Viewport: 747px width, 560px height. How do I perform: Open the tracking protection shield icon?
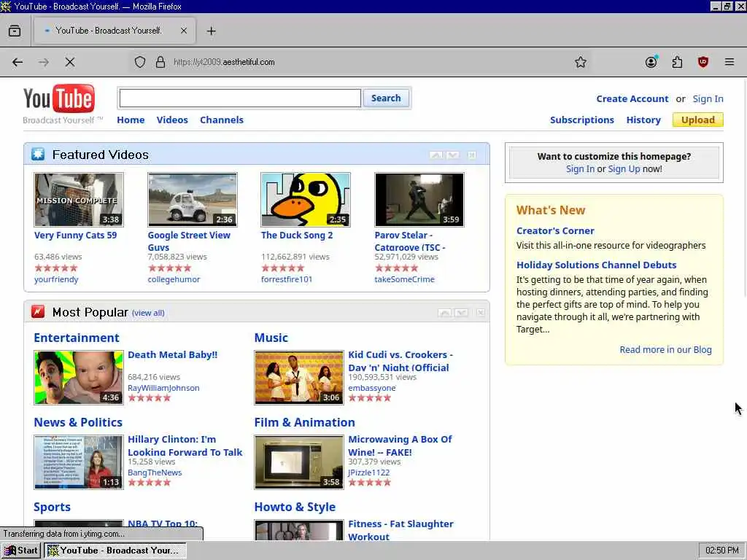coord(139,62)
